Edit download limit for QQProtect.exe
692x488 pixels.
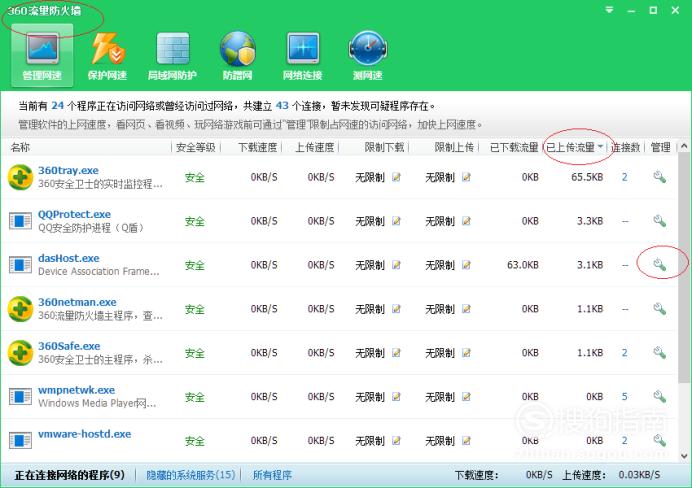click(x=396, y=221)
